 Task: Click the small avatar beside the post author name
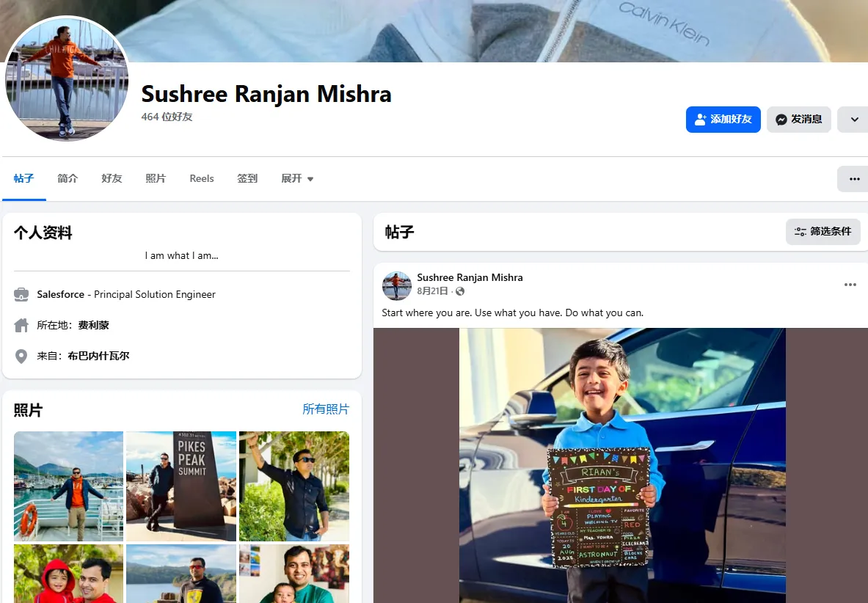(396, 286)
